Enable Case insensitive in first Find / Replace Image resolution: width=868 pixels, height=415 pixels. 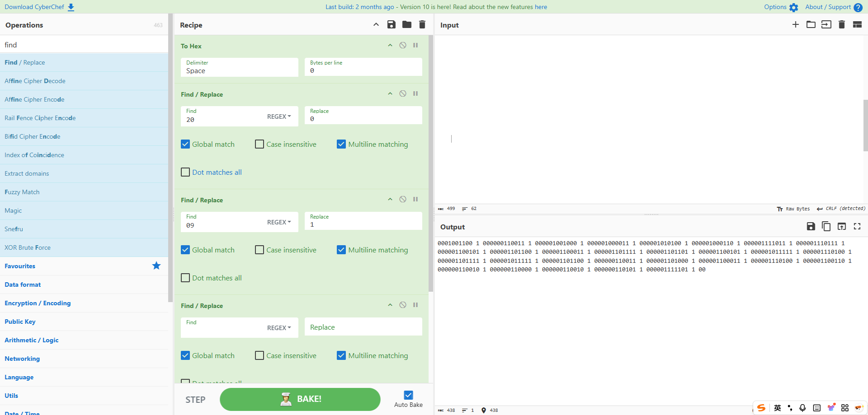click(x=259, y=145)
